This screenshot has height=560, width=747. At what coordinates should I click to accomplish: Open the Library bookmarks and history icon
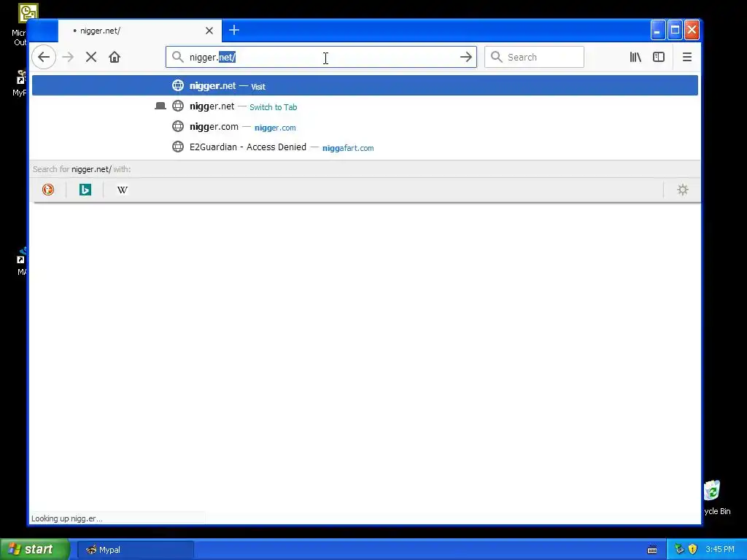(x=635, y=57)
